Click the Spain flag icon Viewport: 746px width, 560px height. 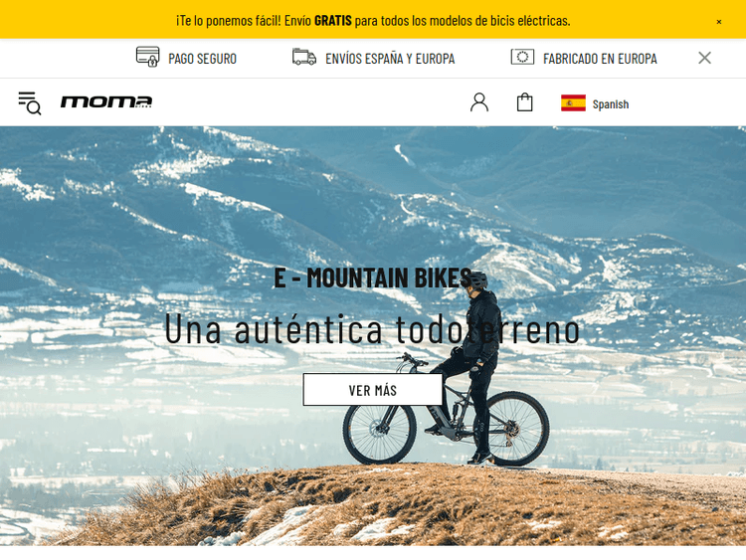(x=573, y=103)
